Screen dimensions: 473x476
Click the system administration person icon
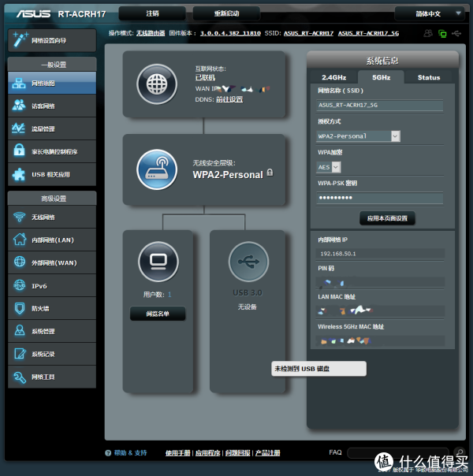click(x=20, y=330)
